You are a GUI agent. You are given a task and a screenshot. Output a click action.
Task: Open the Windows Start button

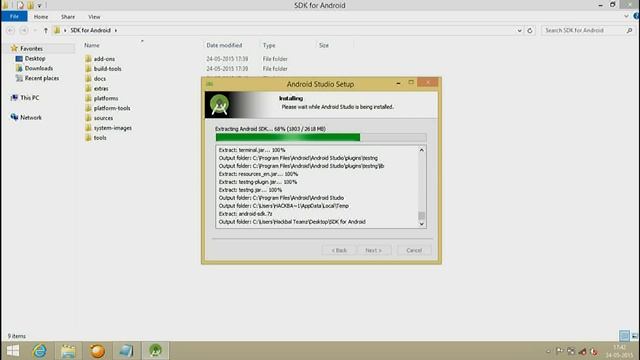13,351
